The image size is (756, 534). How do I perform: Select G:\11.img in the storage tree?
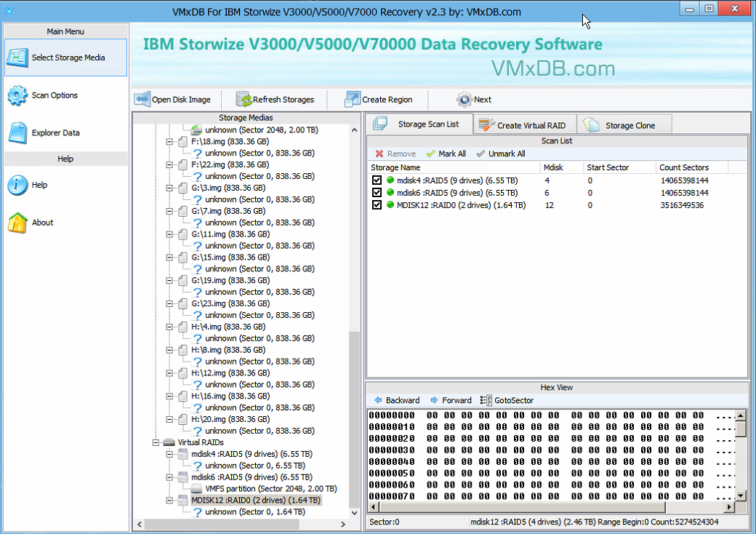230,234
